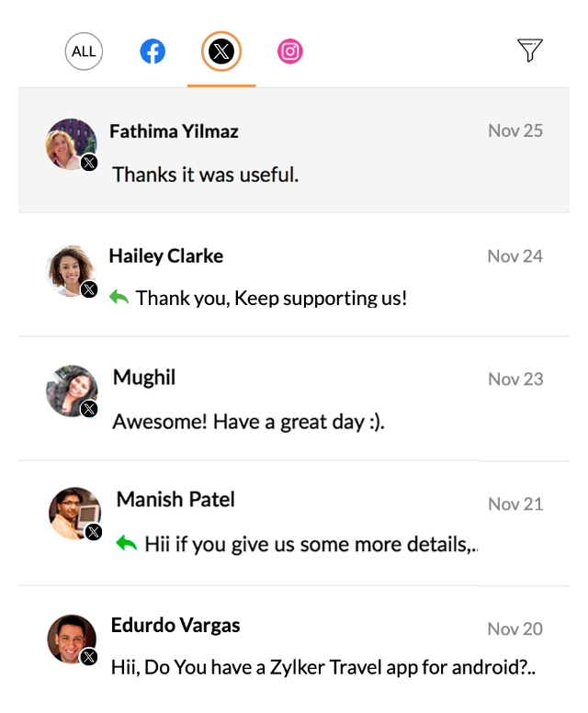Click the X badge on Hailey Clarke's avatar

pos(89,289)
